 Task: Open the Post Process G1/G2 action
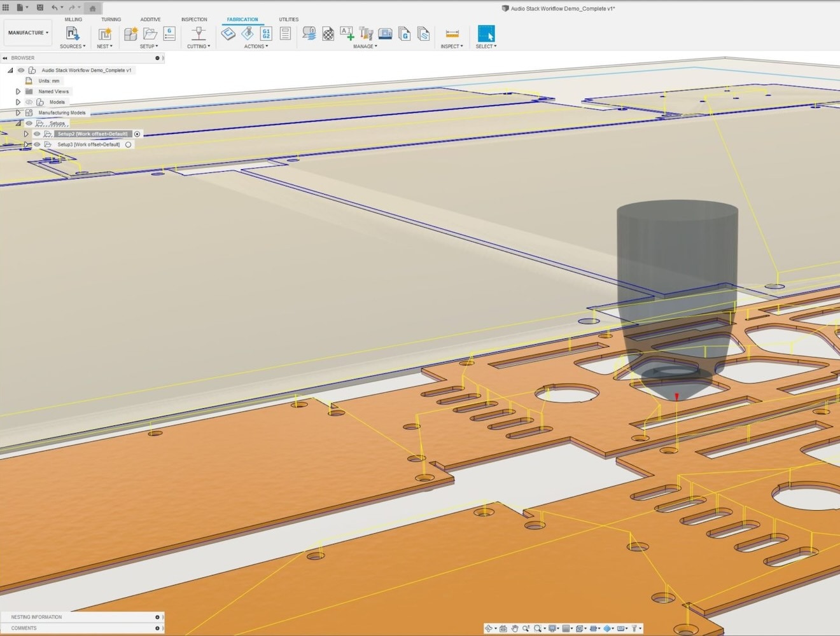265,34
